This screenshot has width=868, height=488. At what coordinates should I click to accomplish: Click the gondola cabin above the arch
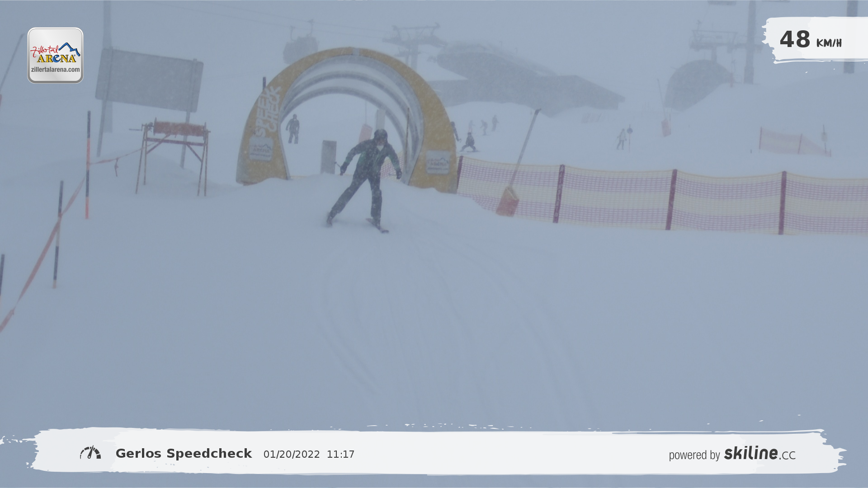coord(300,48)
